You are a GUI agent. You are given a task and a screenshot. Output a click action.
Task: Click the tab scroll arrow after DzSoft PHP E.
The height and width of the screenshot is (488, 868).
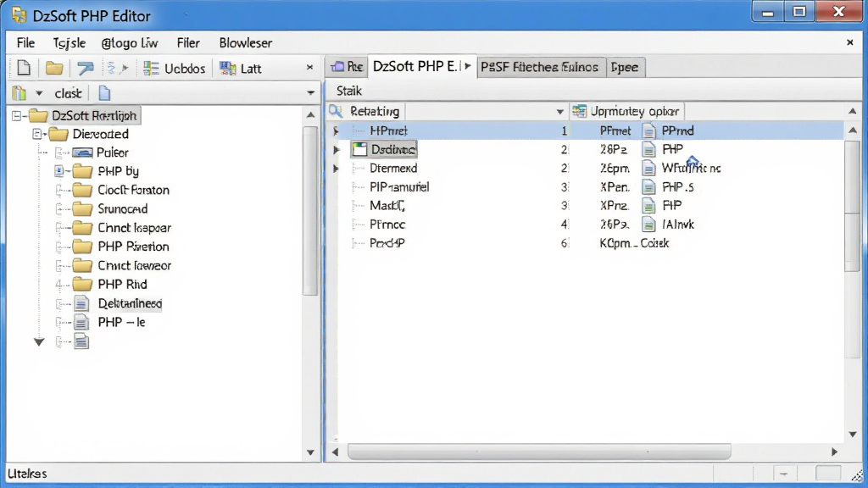coord(468,66)
